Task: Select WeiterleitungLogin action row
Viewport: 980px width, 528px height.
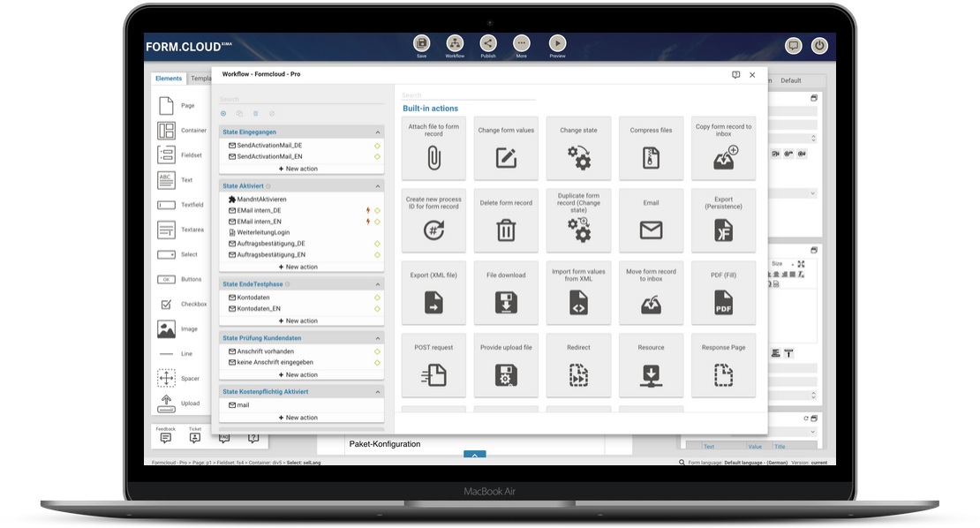Action: point(301,232)
